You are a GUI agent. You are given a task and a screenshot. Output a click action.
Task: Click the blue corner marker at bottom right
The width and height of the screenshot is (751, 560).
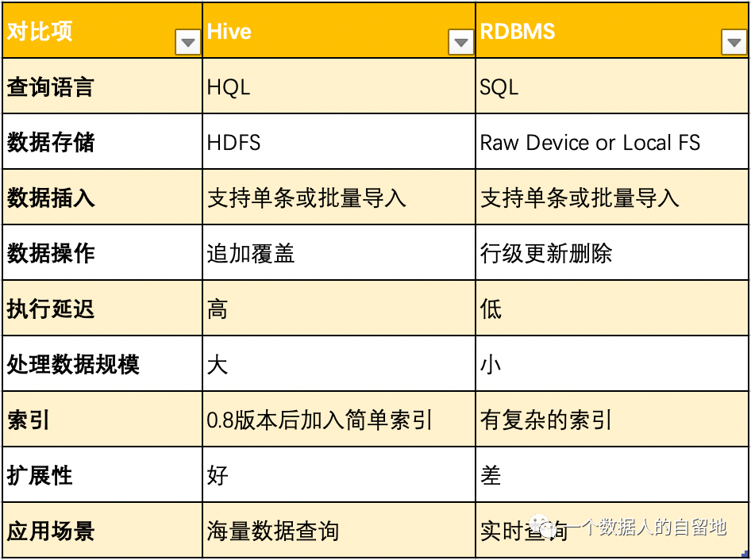745,555
